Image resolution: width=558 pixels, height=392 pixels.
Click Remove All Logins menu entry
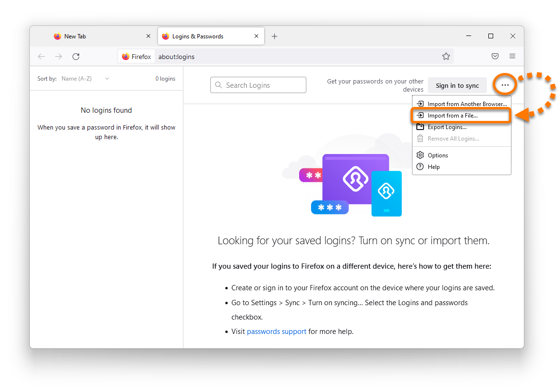tap(461, 139)
